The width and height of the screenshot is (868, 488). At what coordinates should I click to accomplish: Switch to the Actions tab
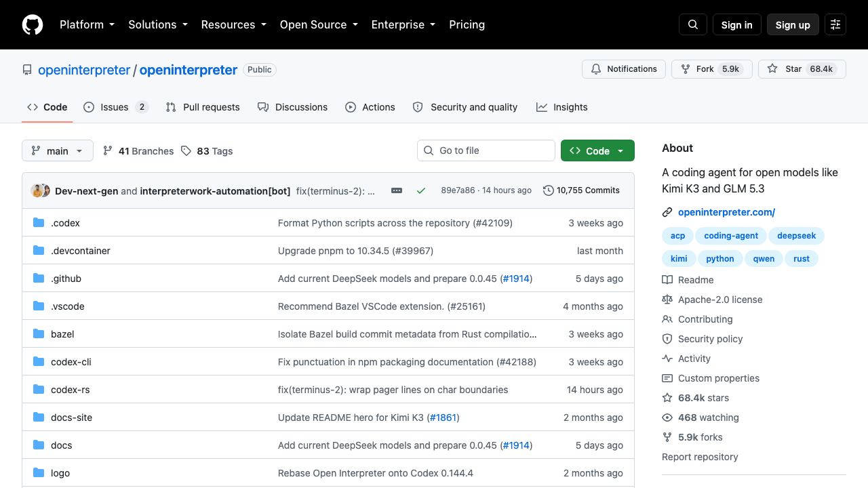coord(370,107)
